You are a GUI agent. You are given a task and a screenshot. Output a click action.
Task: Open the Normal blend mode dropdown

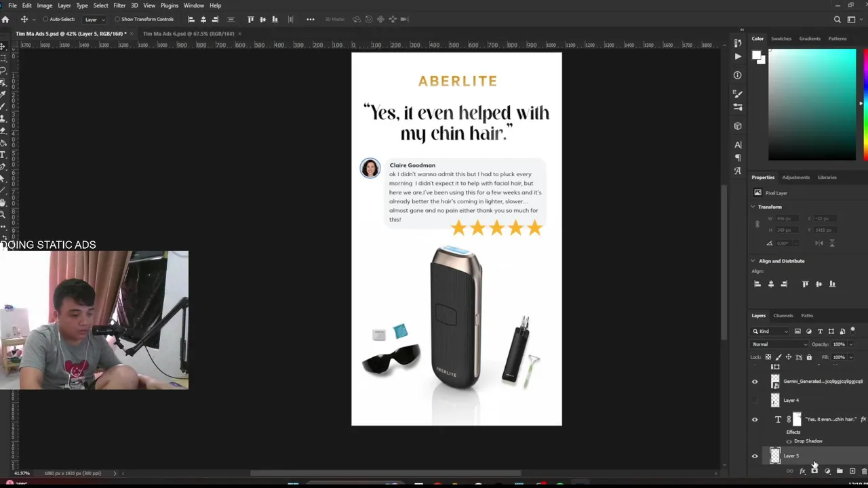tap(779, 344)
